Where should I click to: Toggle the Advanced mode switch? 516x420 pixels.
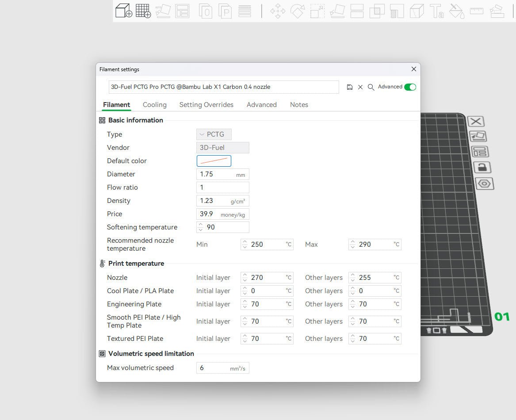click(x=410, y=87)
